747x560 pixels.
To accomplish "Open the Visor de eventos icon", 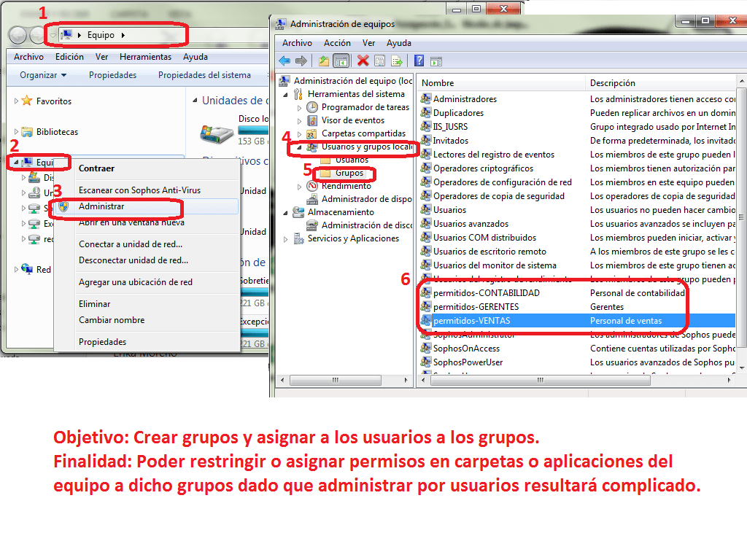I will click(313, 120).
